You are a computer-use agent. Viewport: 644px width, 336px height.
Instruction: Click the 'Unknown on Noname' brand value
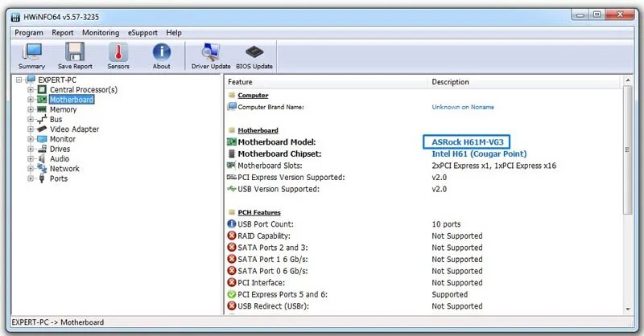[x=463, y=107]
